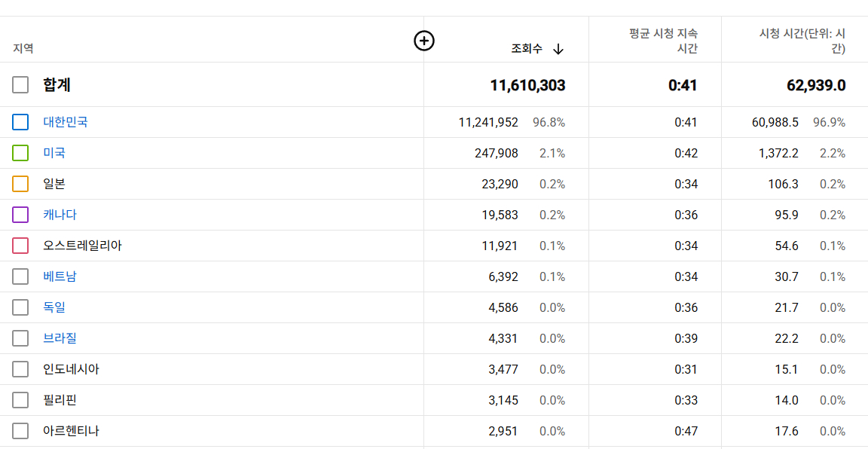Image resolution: width=868 pixels, height=449 pixels.
Task: Toggle the 미국 row checkbox
Action: (20, 153)
